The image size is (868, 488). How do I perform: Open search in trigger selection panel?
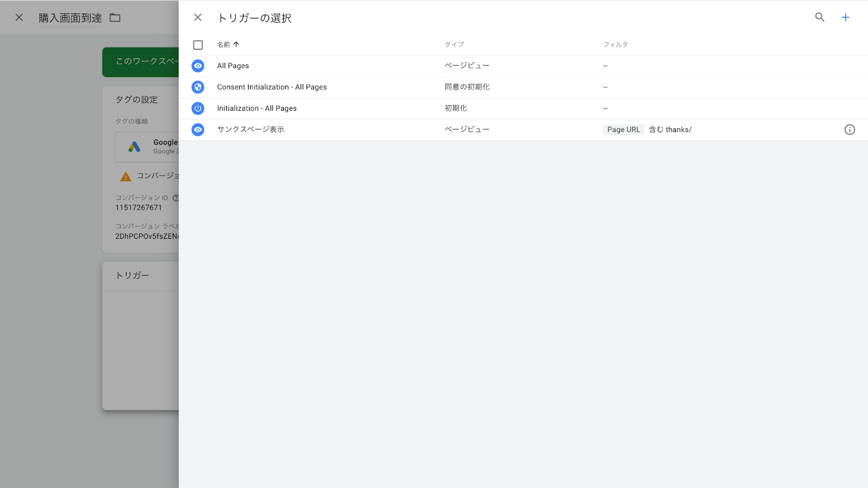tap(820, 17)
